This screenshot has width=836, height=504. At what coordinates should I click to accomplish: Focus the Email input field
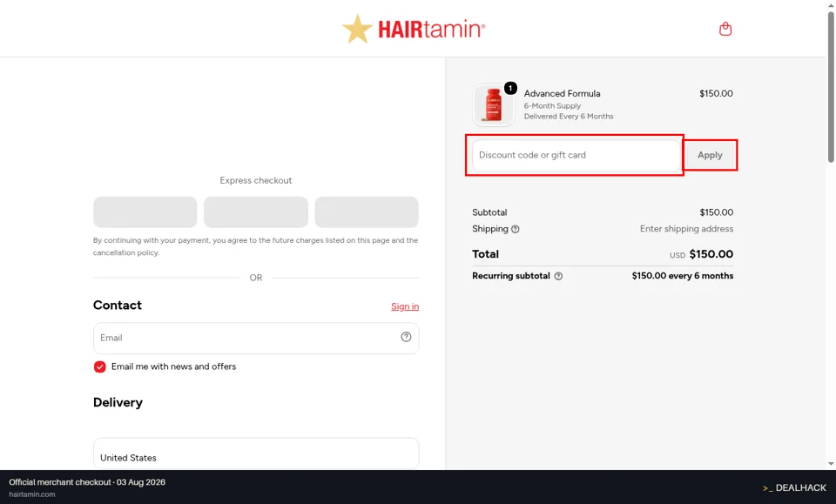point(256,338)
